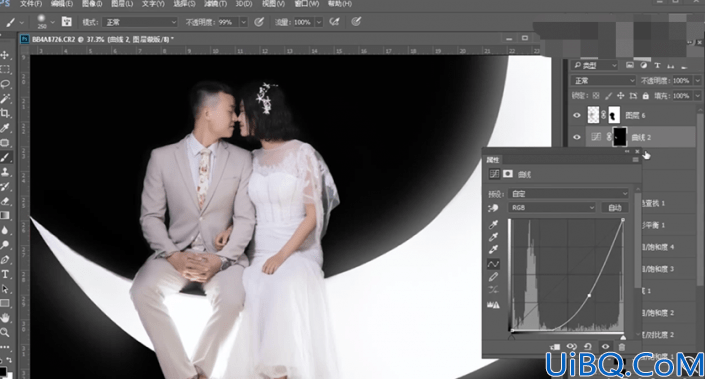Pick the white point eyedropper in Curves

493,250
